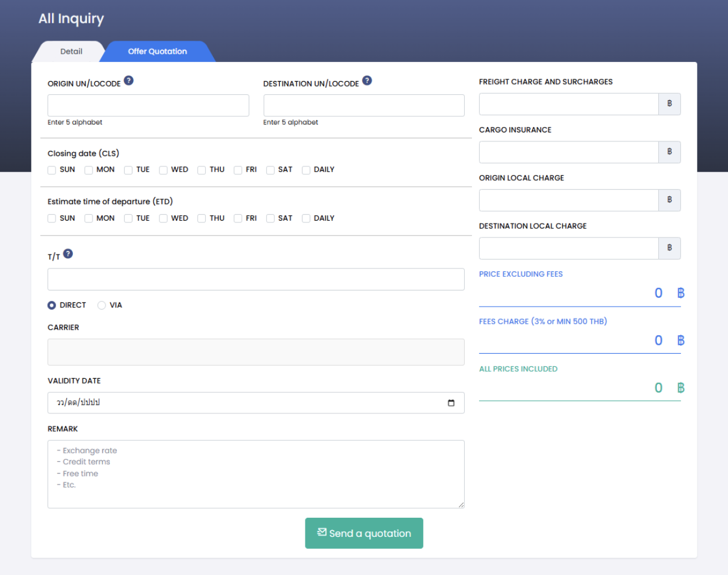
Task: Focus the Origin UN/LOCODE input field
Action: (149, 106)
